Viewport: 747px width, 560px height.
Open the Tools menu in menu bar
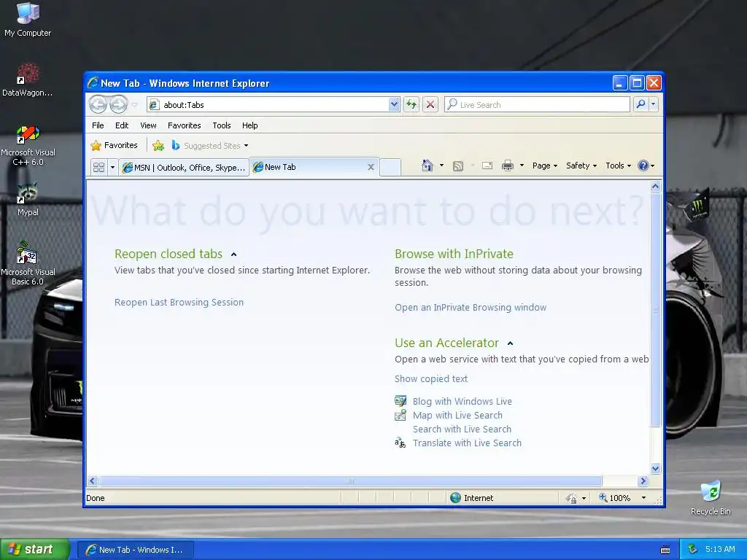(222, 125)
